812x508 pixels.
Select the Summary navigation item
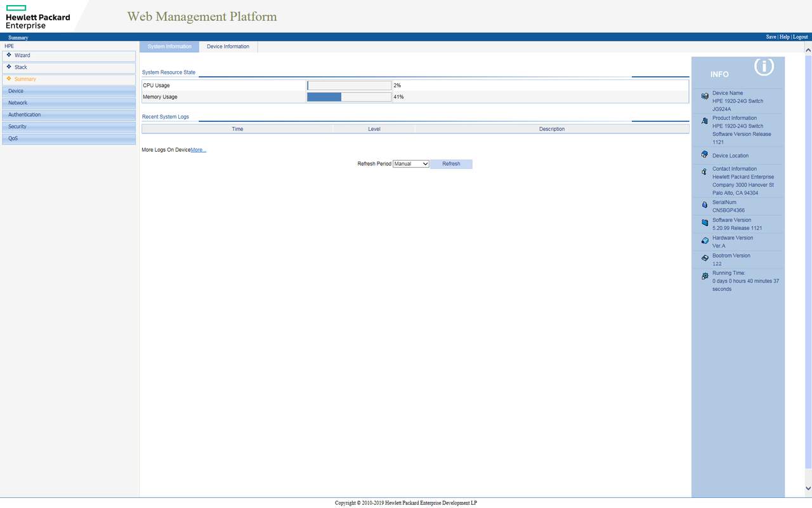(69, 79)
